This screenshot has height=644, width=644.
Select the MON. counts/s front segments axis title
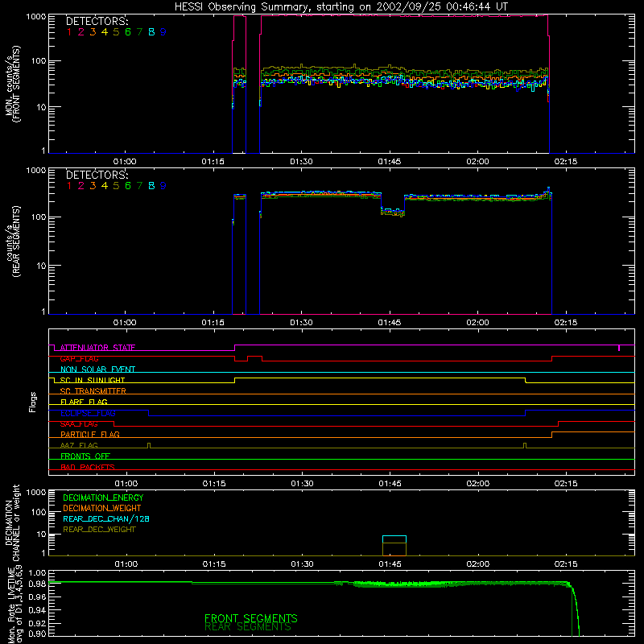[x=12, y=84]
